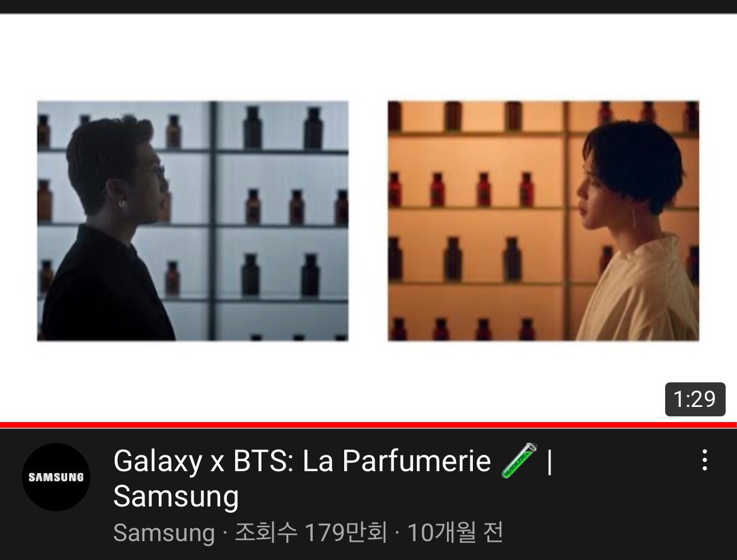
Task: Select the orange-toned right image in thumbnail
Action: click(x=543, y=221)
